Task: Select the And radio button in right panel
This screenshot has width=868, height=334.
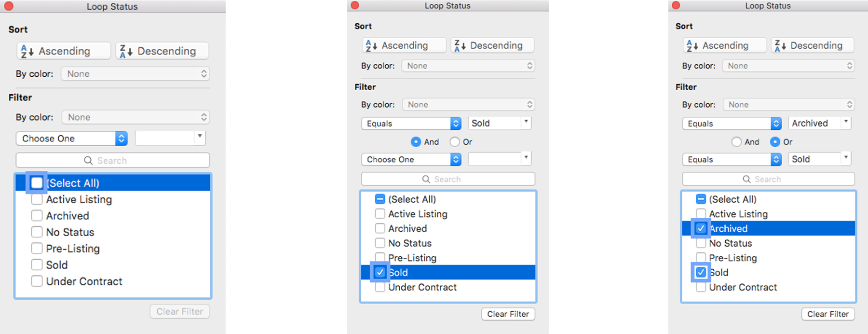Action: [x=736, y=141]
